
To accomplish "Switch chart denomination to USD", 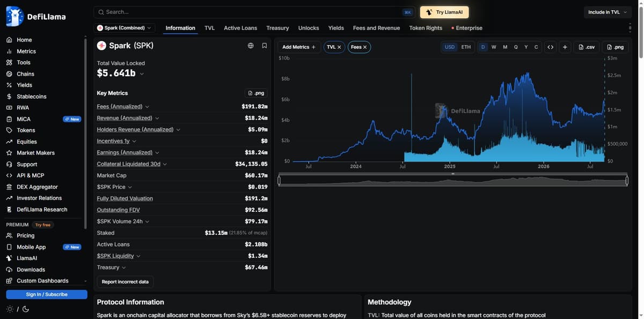I will [x=450, y=47].
